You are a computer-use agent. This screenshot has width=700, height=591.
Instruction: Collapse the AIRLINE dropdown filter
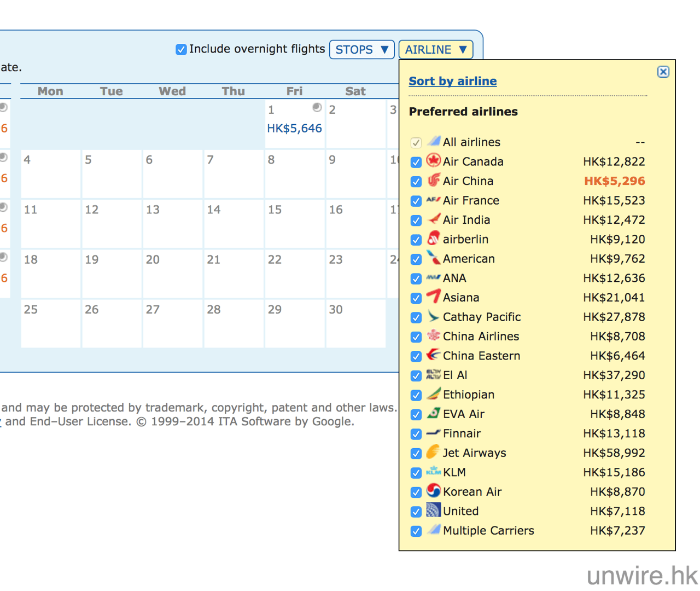click(435, 50)
